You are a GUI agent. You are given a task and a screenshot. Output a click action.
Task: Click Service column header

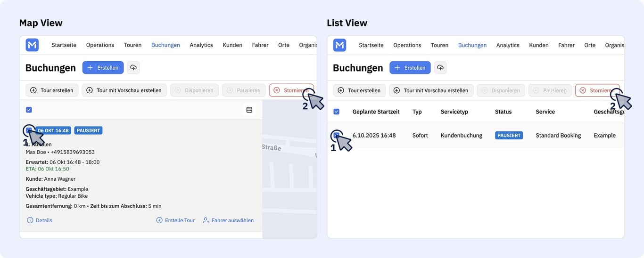point(545,112)
